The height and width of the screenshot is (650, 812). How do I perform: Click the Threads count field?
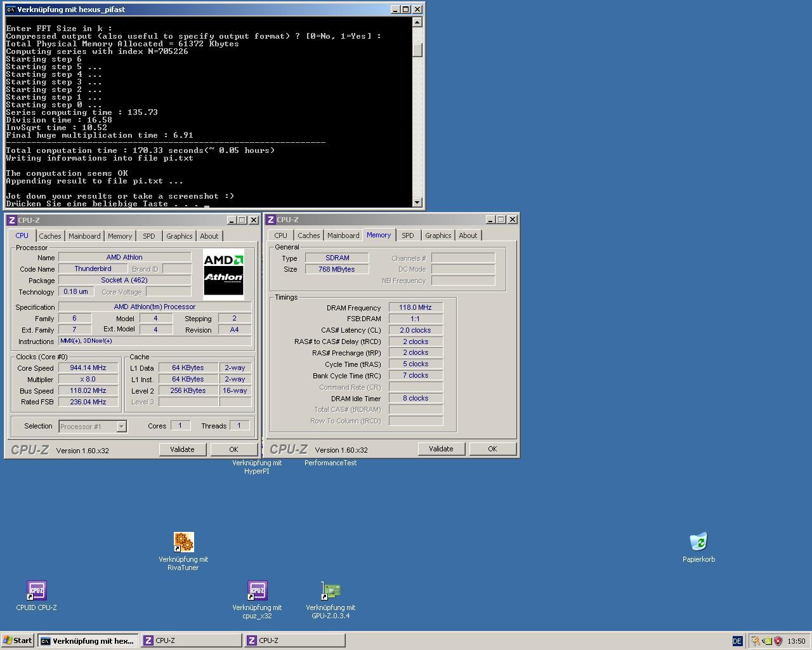point(239,426)
